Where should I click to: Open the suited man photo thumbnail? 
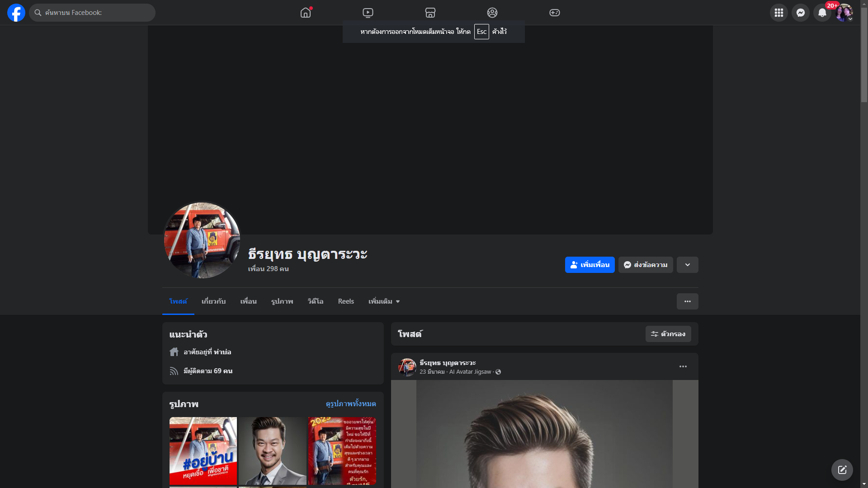tap(272, 450)
